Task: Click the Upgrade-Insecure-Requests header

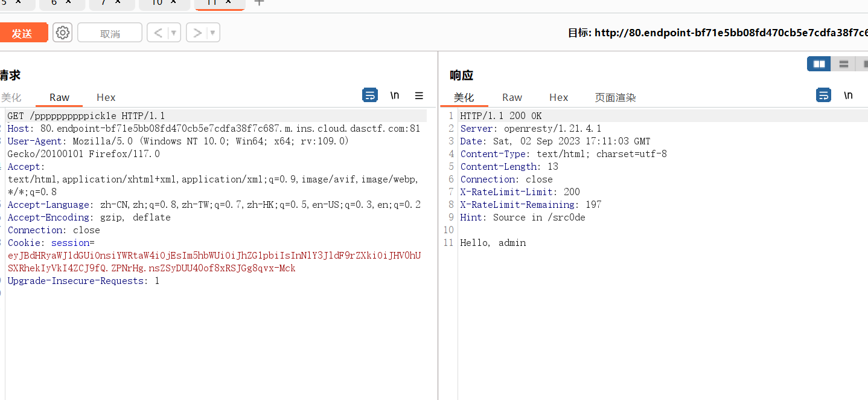Action: click(x=83, y=281)
